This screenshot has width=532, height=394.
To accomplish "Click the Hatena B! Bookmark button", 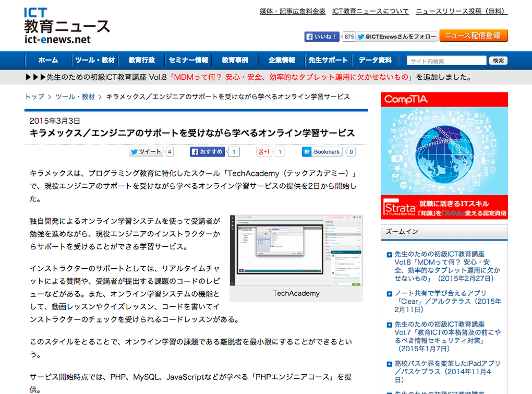I will click(x=322, y=152).
